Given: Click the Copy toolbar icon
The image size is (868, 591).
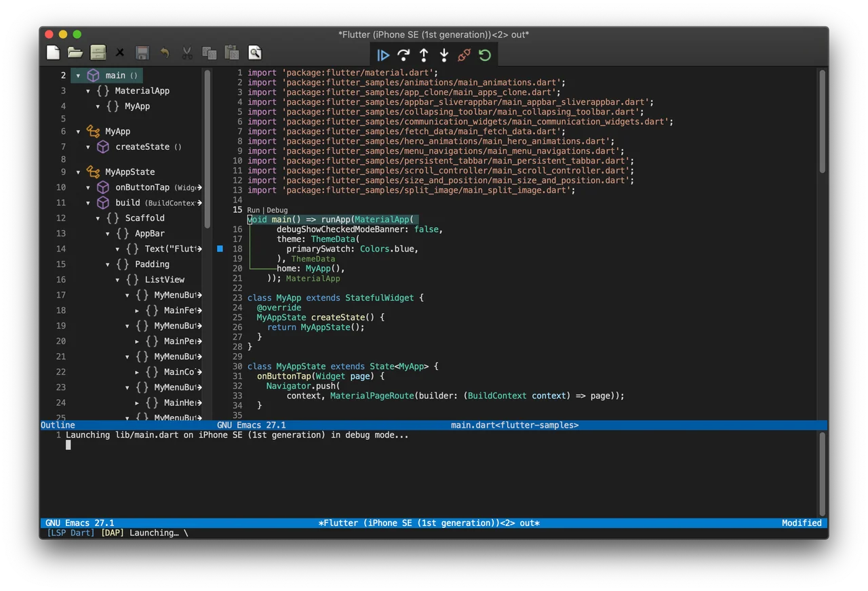Looking at the screenshot, I should [x=210, y=52].
